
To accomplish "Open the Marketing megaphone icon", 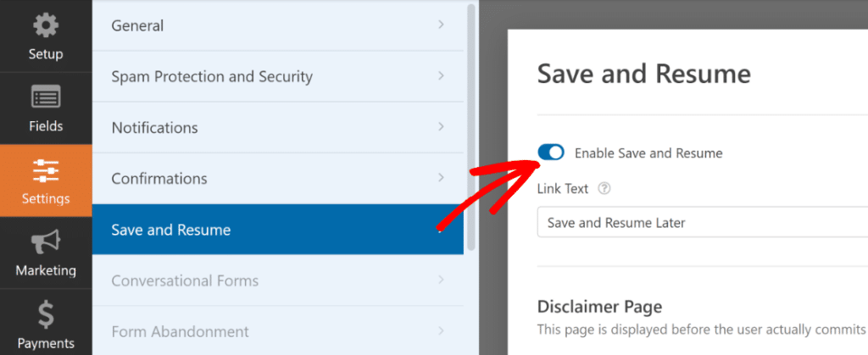I will coord(46,243).
